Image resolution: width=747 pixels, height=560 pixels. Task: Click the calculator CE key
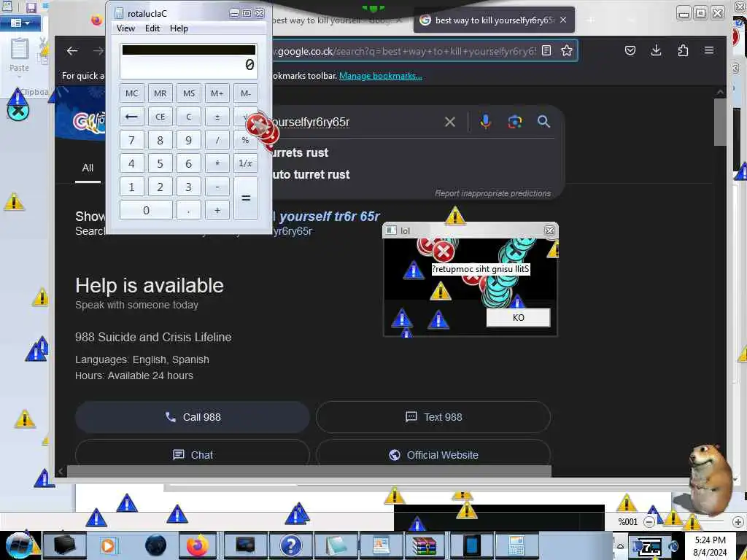[x=160, y=117]
